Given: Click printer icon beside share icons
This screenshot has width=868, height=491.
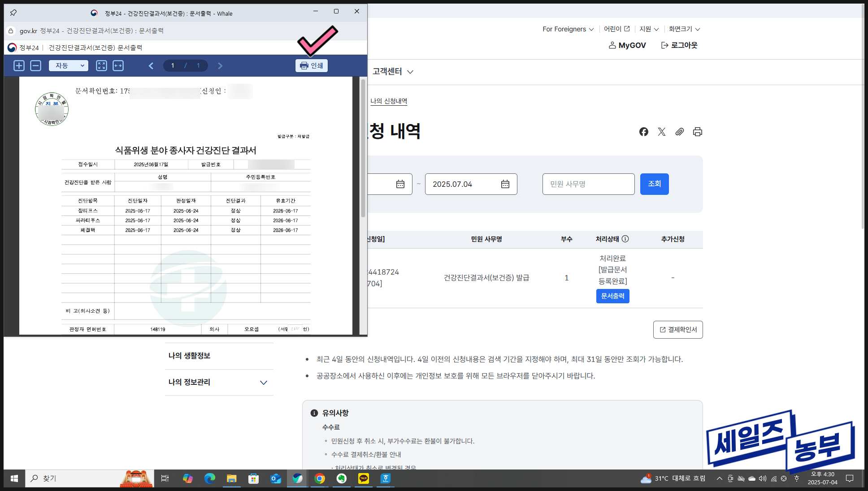Looking at the screenshot, I should click(698, 132).
